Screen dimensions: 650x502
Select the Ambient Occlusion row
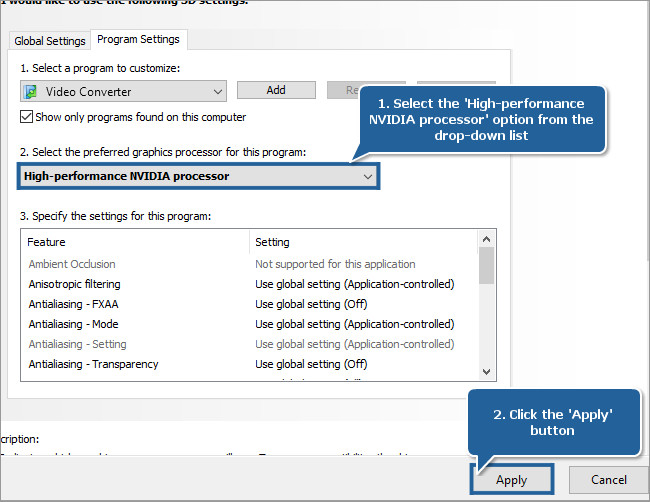(x=249, y=264)
